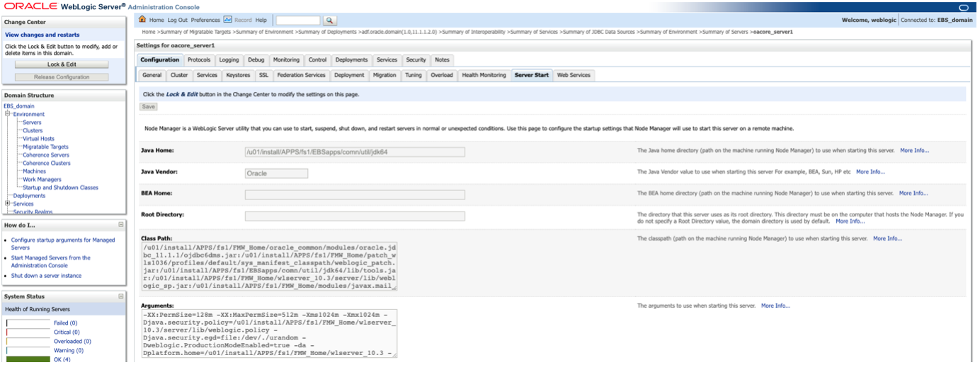Open Help link in toolbar

click(261, 21)
